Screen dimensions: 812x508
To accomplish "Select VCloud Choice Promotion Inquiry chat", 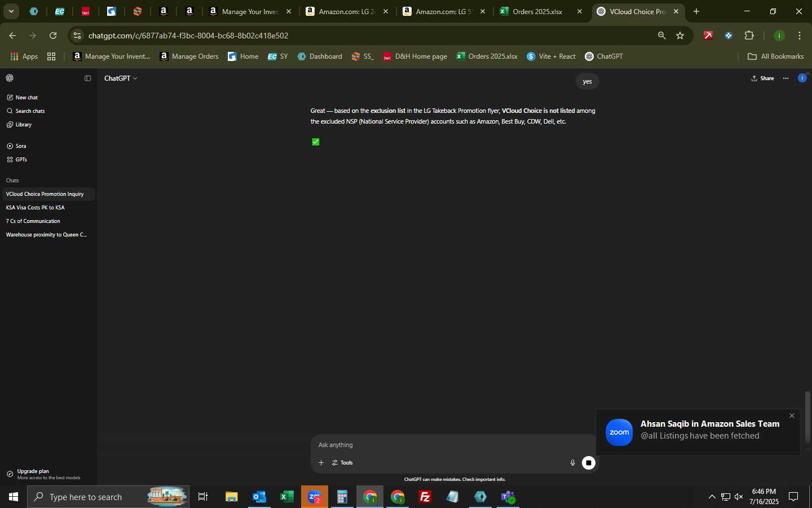I will (x=48, y=194).
